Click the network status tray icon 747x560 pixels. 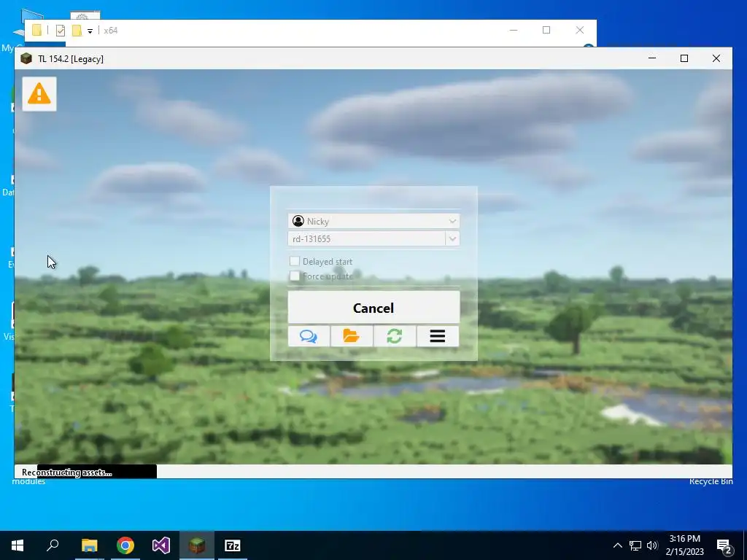tap(635, 545)
